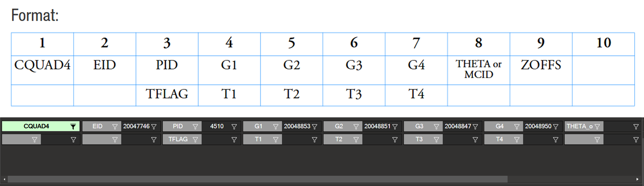Click filter icon on the T4 label
Screen dimensions: 644x186
pyautogui.click(x=517, y=140)
